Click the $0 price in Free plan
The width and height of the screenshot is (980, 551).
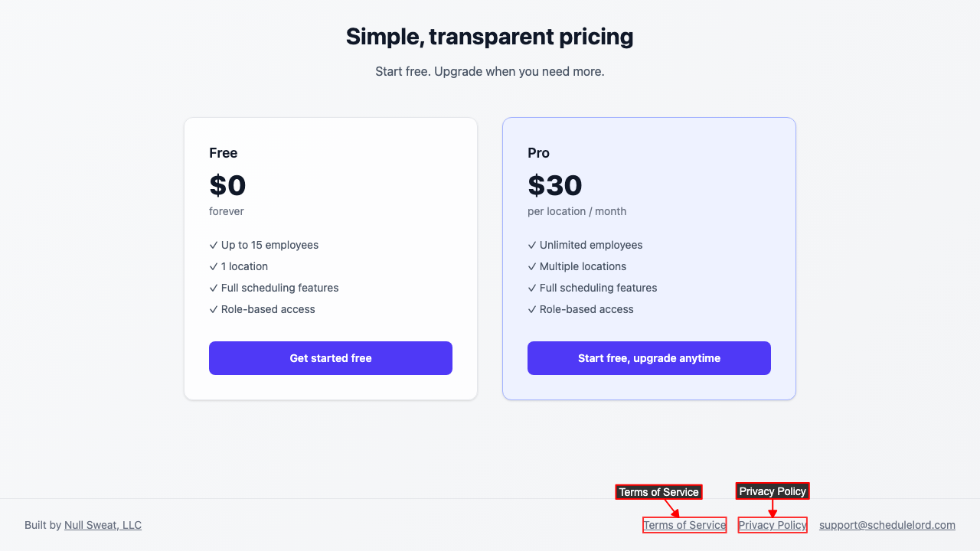click(227, 185)
